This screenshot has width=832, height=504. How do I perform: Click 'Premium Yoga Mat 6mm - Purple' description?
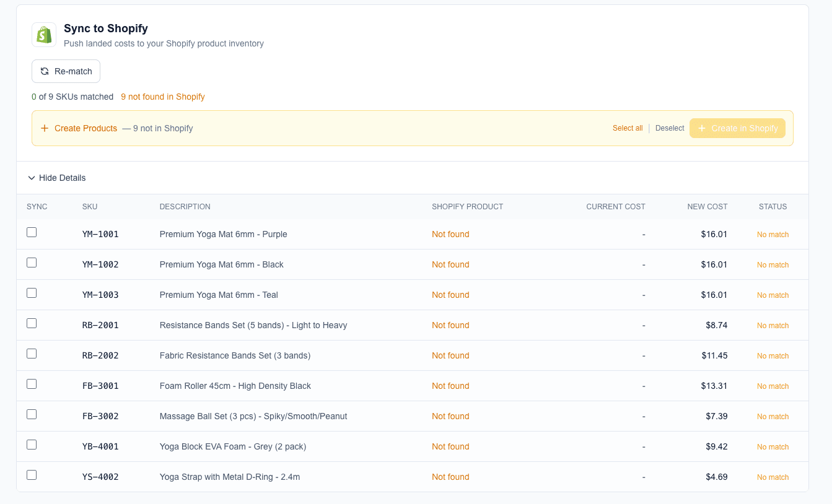pos(224,234)
